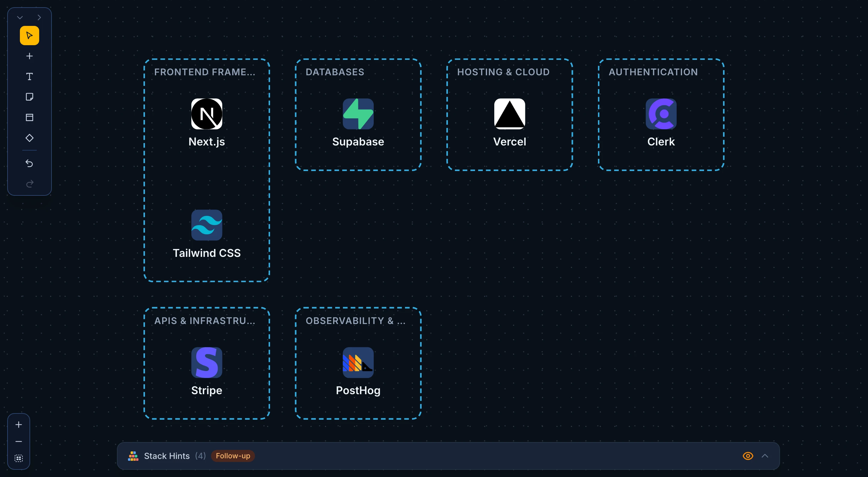Select the Frontend Frame... group title

205,72
